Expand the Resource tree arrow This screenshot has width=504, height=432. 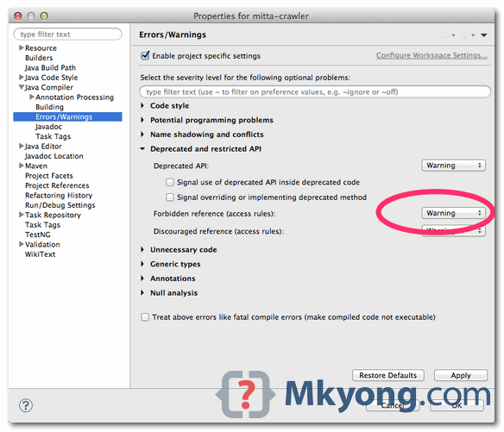(22, 48)
